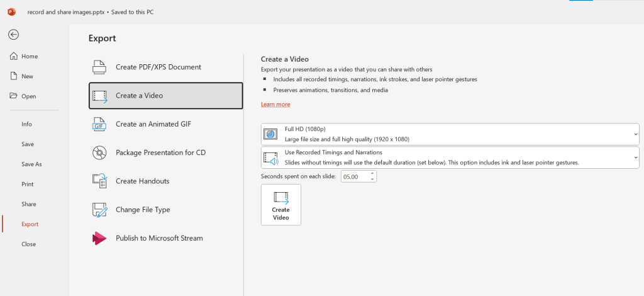Click the Create Handouts icon
644x296 pixels.
99,181
